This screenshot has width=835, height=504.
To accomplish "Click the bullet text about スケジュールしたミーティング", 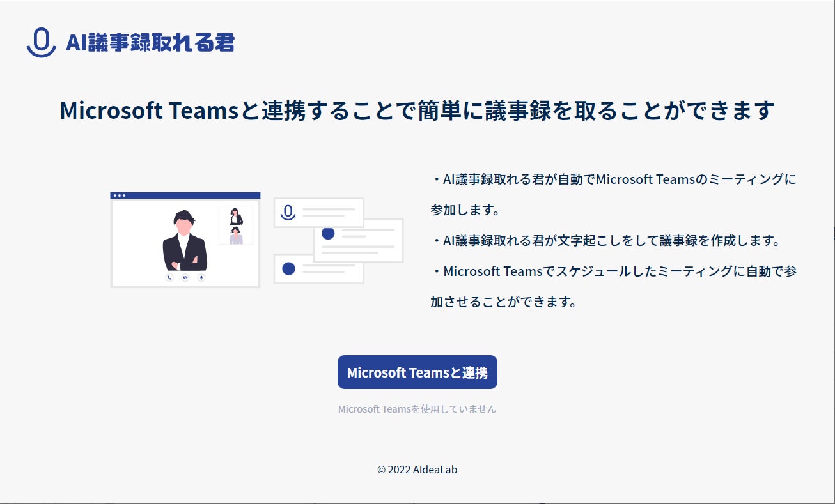I will point(614,287).
